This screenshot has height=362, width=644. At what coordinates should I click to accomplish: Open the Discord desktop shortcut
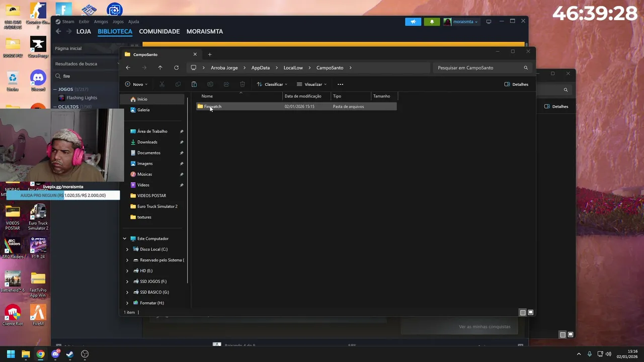(x=38, y=80)
